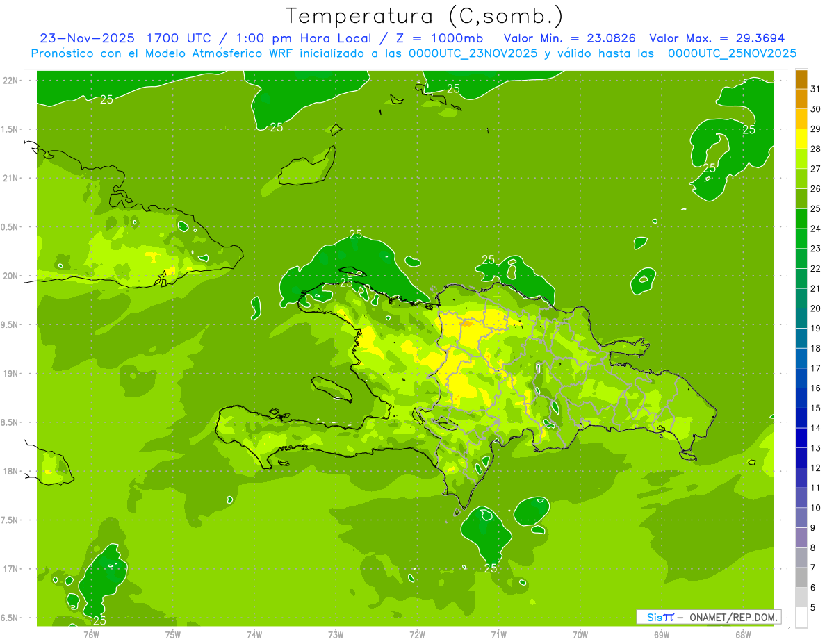Select blue legend swatch between 15 and 16
The width and height of the screenshot is (834, 644).
[801, 398]
